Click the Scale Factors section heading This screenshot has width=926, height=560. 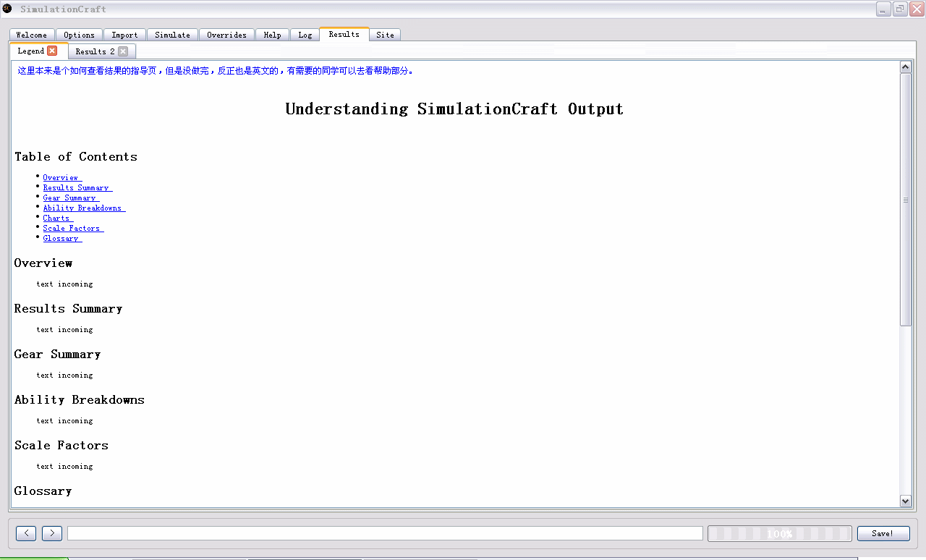point(61,446)
